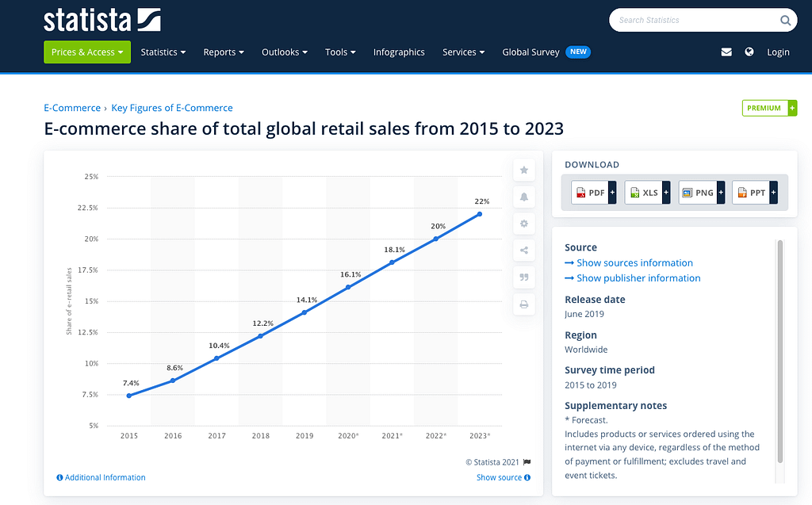Click the 2016 data point 8.6%
812x505 pixels.
173,381
